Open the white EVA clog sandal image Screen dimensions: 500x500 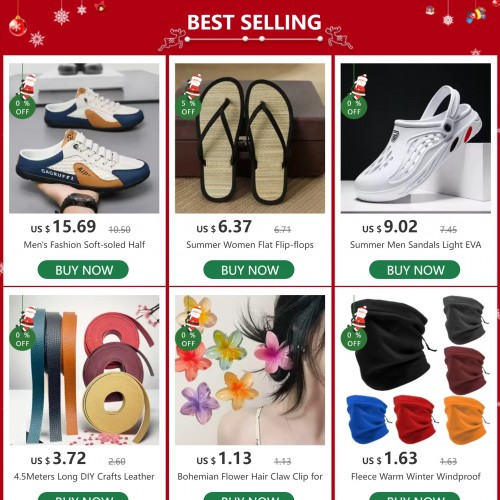click(x=416, y=138)
